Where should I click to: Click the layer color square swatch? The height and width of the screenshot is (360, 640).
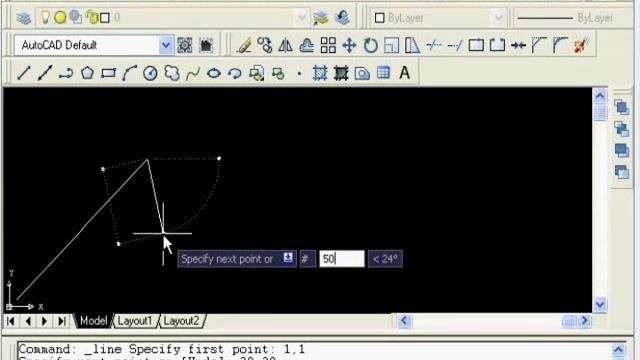pyautogui.click(x=105, y=18)
